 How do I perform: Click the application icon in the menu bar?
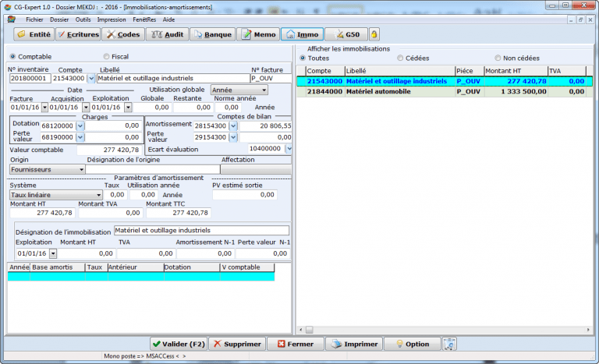tap(12, 19)
